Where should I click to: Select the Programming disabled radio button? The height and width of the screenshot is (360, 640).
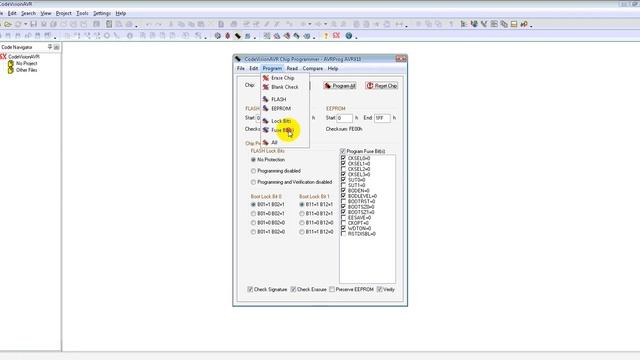pos(253,171)
